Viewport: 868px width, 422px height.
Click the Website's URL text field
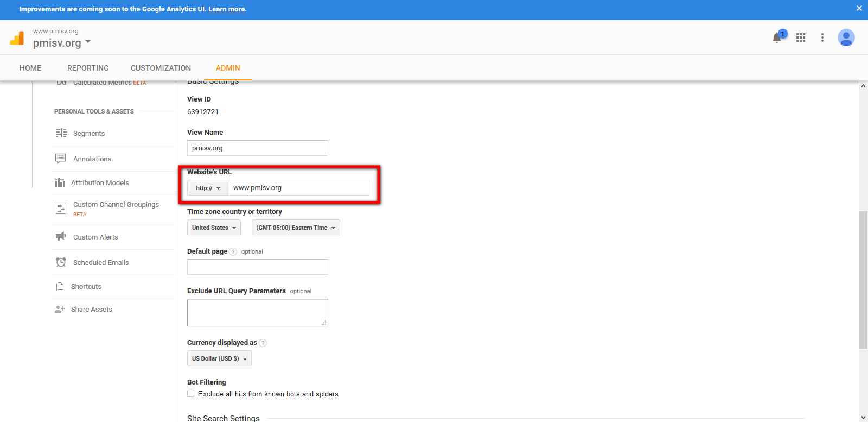point(299,188)
